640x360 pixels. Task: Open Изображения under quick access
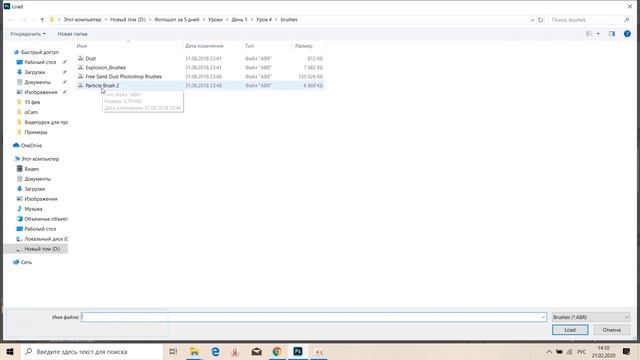41,92
